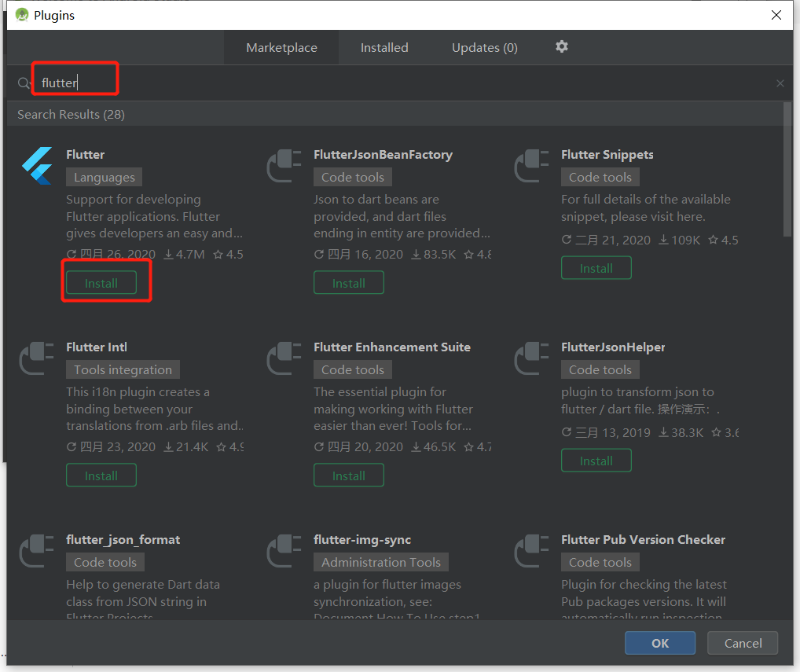
Task: Open the flutter-img-sync title
Action: pos(362,540)
